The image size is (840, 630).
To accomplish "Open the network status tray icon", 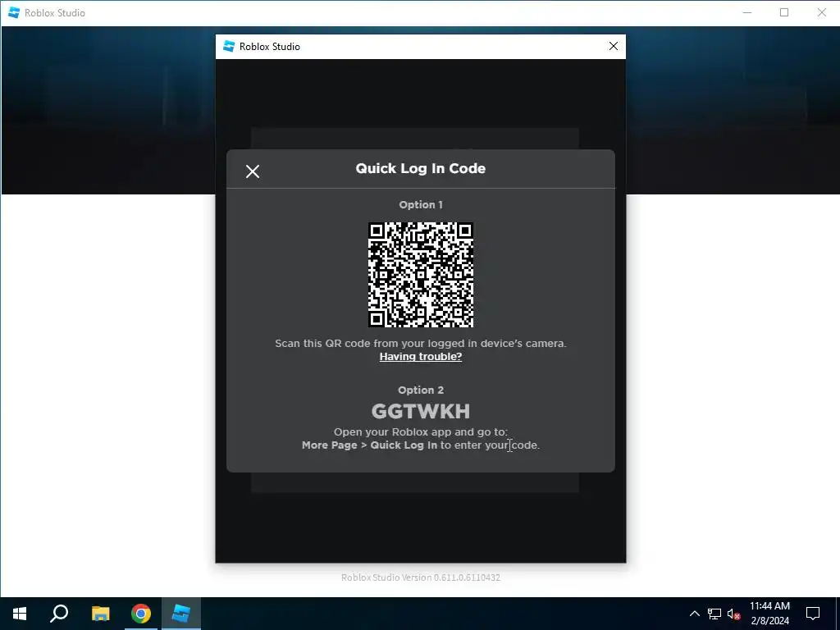I will 714,614.
